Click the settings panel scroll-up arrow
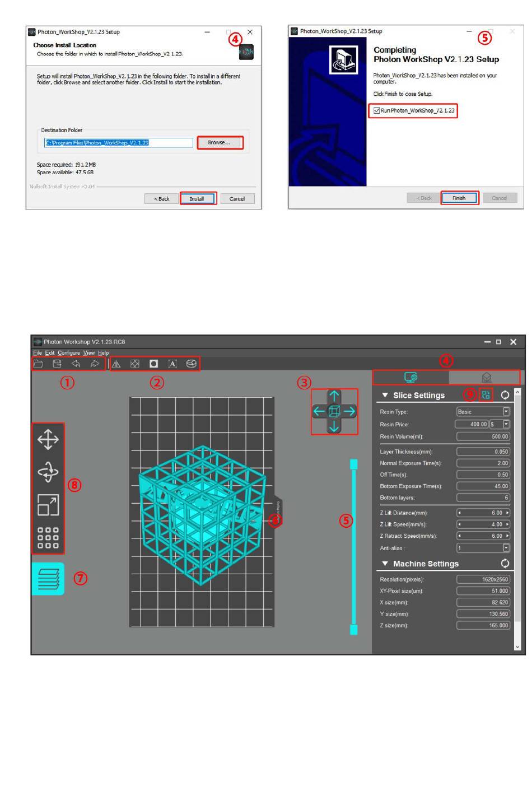The image size is (532, 795). pyautogui.click(x=517, y=392)
